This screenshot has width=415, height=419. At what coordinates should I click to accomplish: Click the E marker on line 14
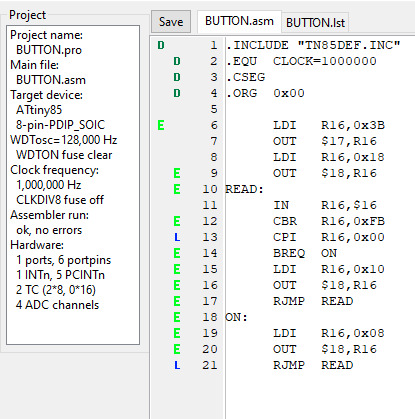[177, 253]
